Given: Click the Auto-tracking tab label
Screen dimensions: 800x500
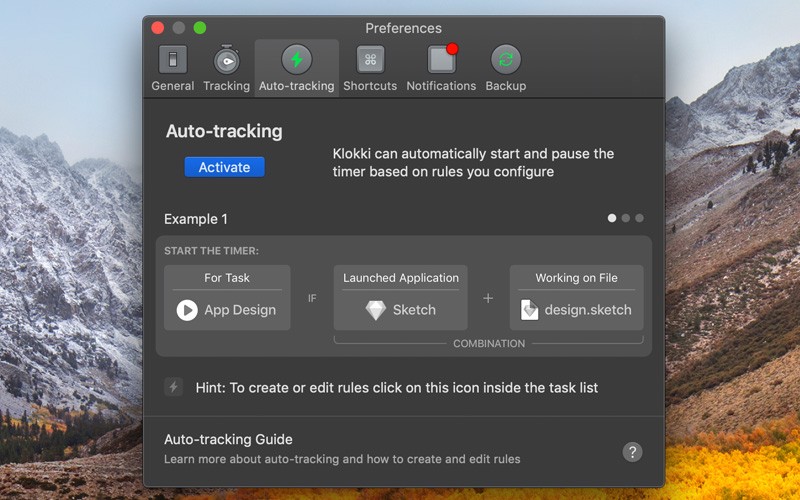Looking at the screenshot, I should click(296, 86).
